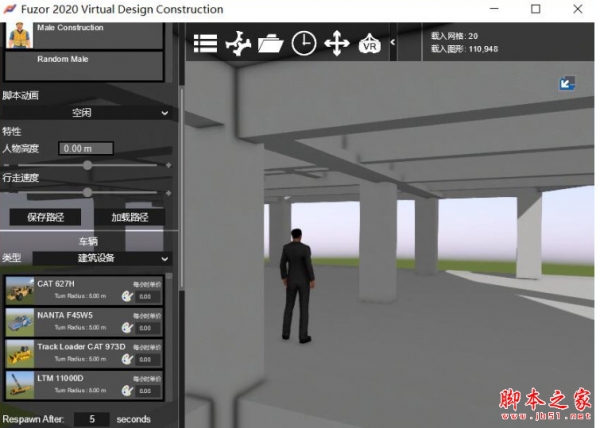600x428 pixels.
Task: Click the 载入网格: 20 status text
Action: [454, 36]
